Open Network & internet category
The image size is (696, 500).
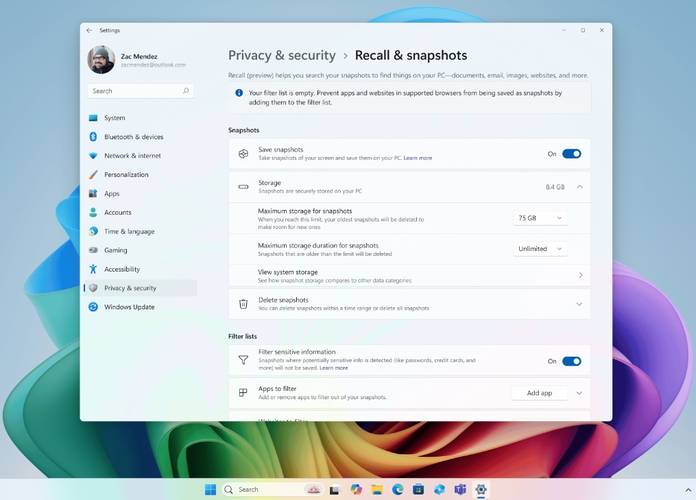tap(140, 156)
